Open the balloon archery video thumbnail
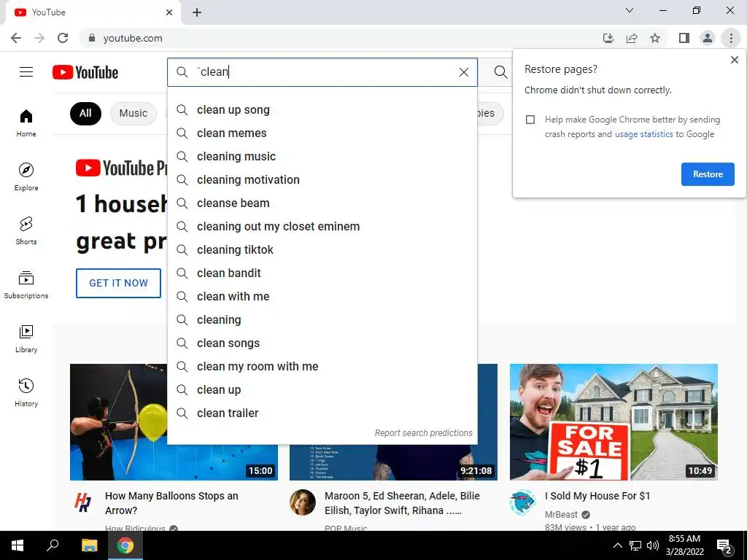The width and height of the screenshot is (747, 560). pyautogui.click(x=174, y=422)
